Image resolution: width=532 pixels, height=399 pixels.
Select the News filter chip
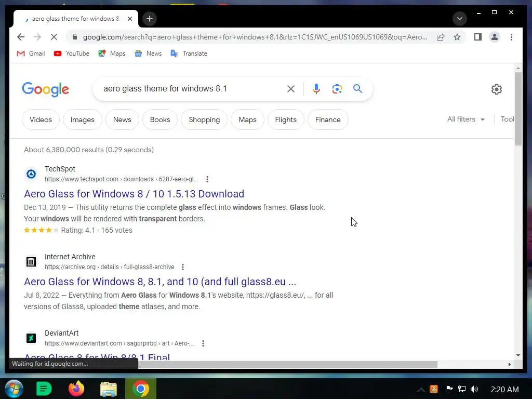(122, 119)
